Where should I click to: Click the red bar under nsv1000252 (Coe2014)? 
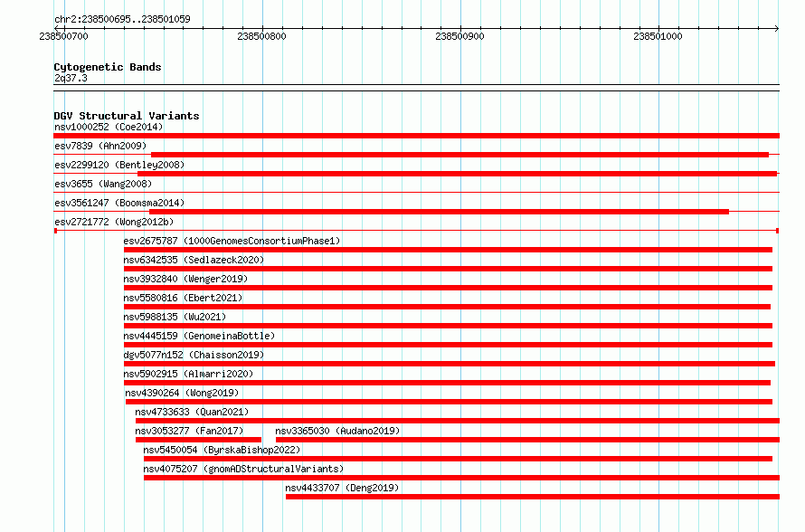click(416, 136)
